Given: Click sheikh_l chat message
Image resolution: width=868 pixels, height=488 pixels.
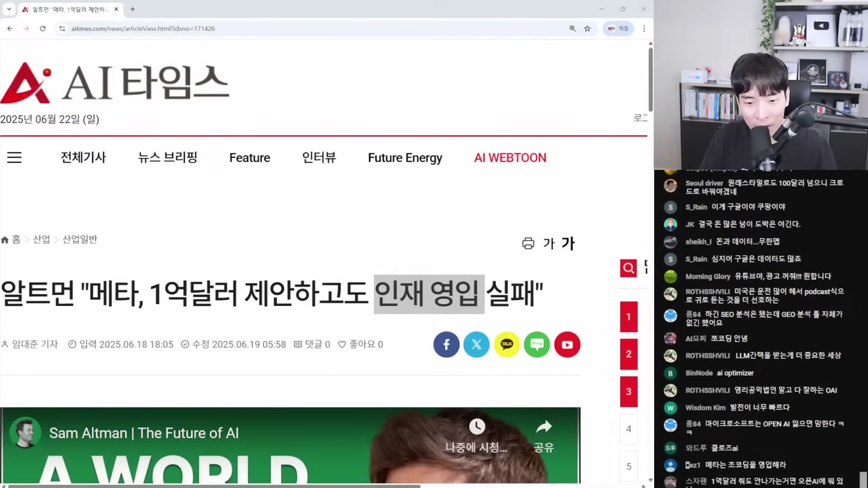Looking at the screenshot, I should [748, 241].
